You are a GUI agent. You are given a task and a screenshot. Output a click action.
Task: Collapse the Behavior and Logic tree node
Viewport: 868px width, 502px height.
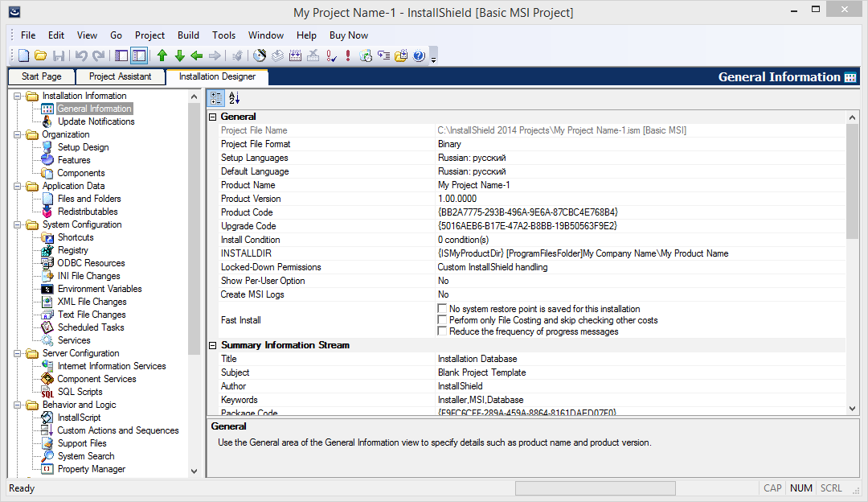[x=18, y=405]
